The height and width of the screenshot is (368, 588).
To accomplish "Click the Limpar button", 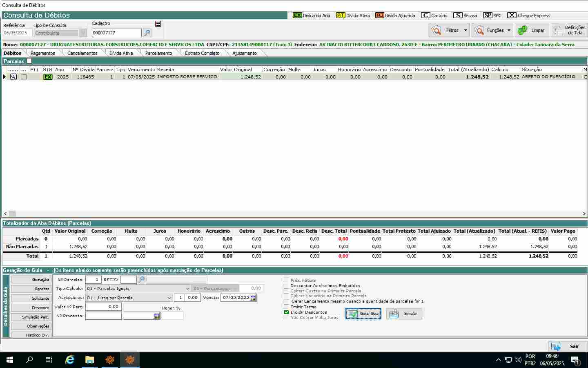I will (x=532, y=30).
